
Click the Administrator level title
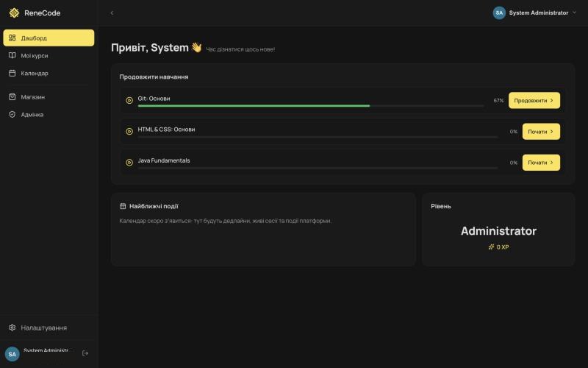pos(498,231)
